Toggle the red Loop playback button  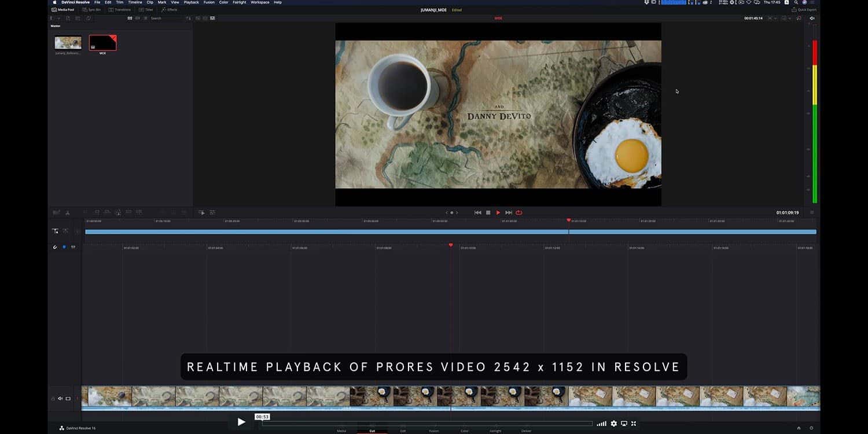[519, 212]
